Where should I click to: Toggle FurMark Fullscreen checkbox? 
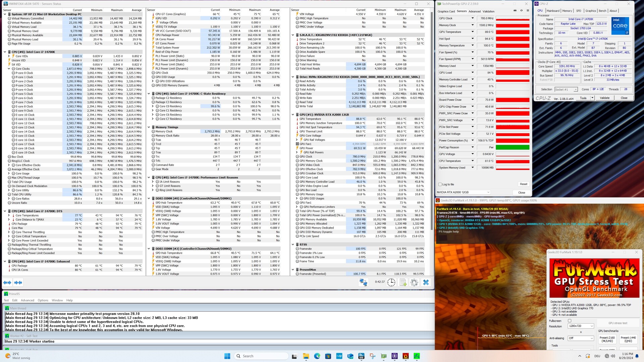(570, 321)
